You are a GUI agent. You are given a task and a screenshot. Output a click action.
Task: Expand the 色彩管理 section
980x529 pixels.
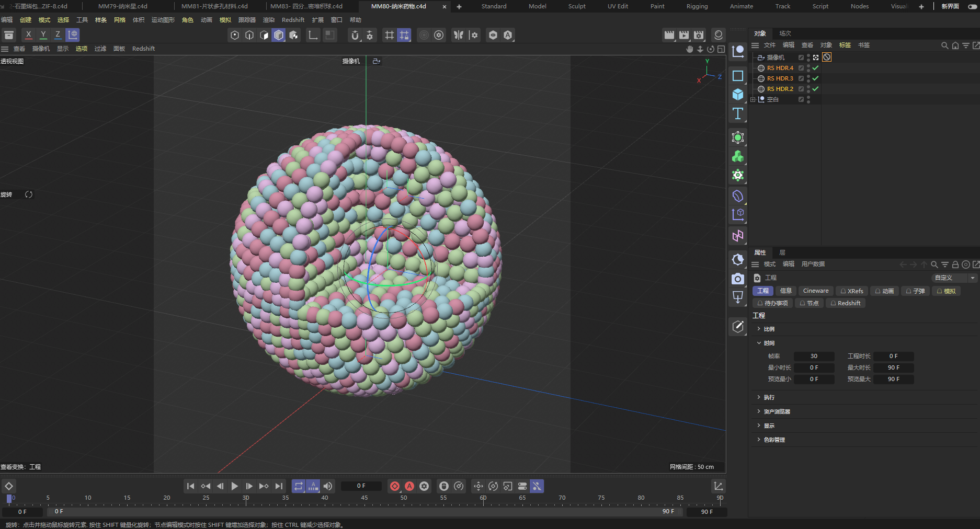[x=759, y=440]
